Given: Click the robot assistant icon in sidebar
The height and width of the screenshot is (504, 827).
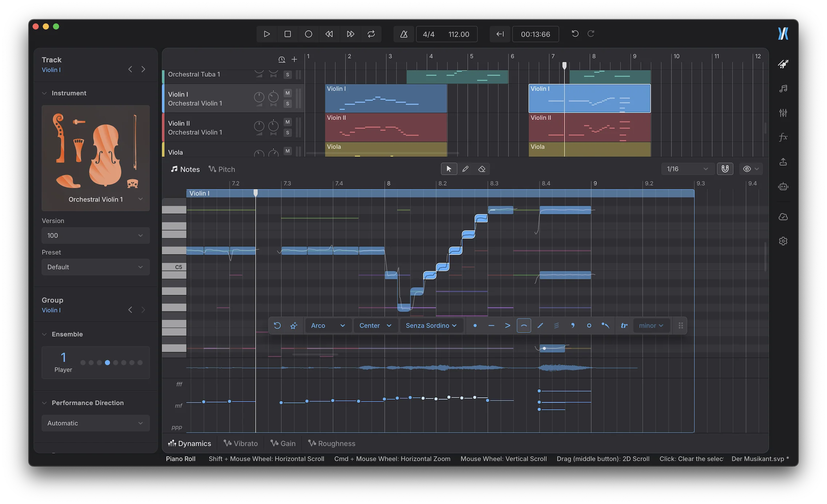Looking at the screenshot, I should click(783, 186).
